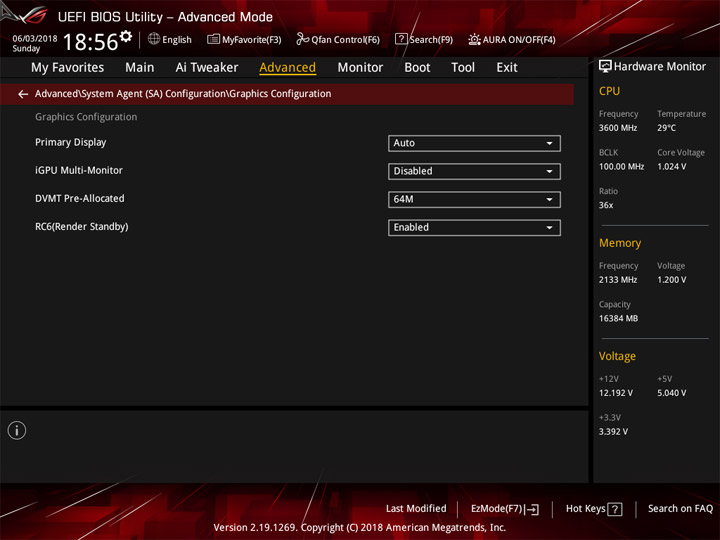Go to the Monitor tab
720x540 pixels.
coord(360,68)
